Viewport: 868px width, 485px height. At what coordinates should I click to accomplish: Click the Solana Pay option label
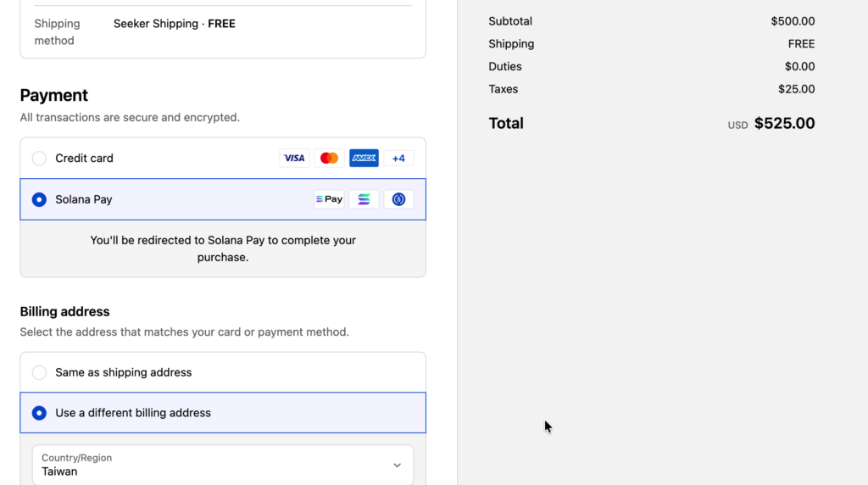(x=84, y=200)
